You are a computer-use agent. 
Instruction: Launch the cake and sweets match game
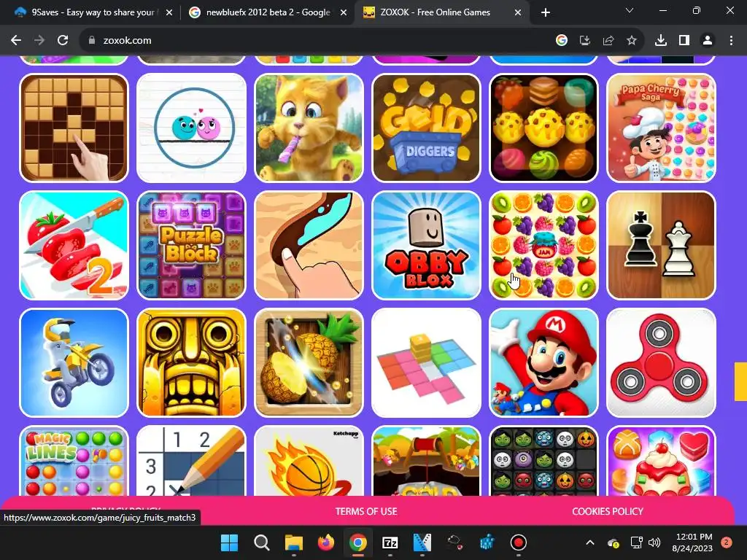point(661,461)
